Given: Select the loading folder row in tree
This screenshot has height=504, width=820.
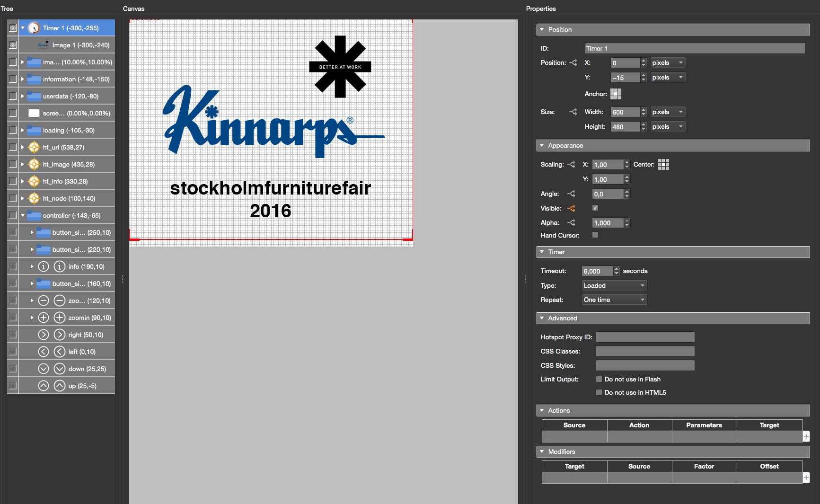Looking at the screenshot, I should pyautogui.click(x=67, y=130).
